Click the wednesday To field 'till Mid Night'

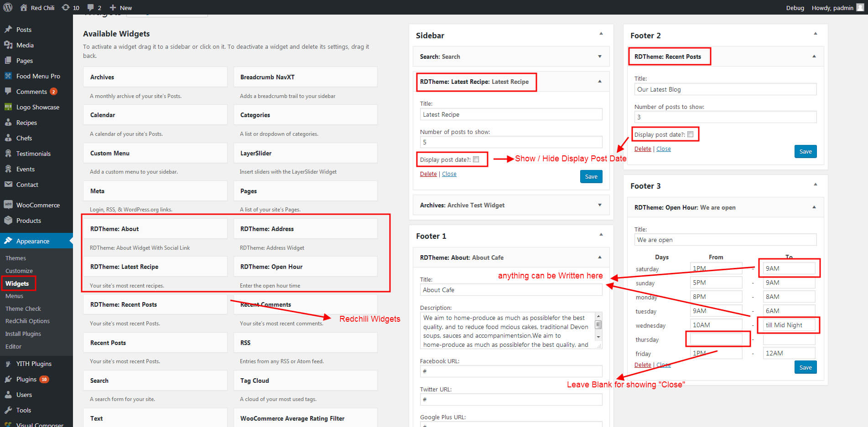pos(789,325)
